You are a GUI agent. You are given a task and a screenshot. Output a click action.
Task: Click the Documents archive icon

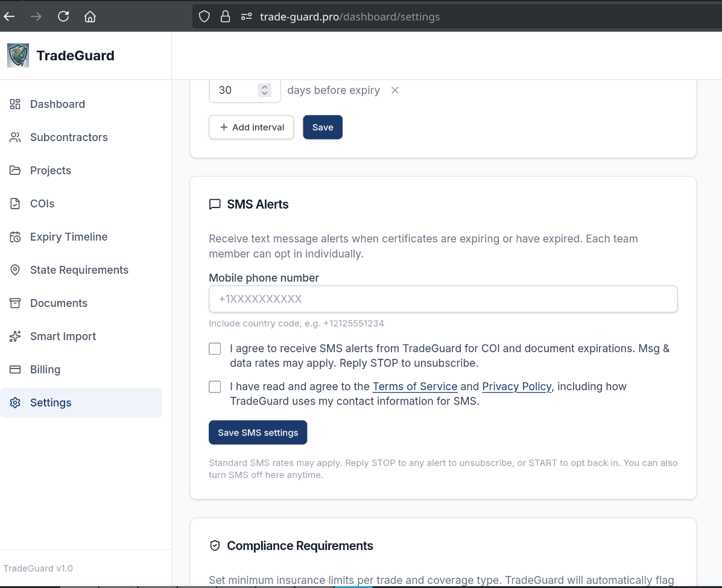[15, 303]
